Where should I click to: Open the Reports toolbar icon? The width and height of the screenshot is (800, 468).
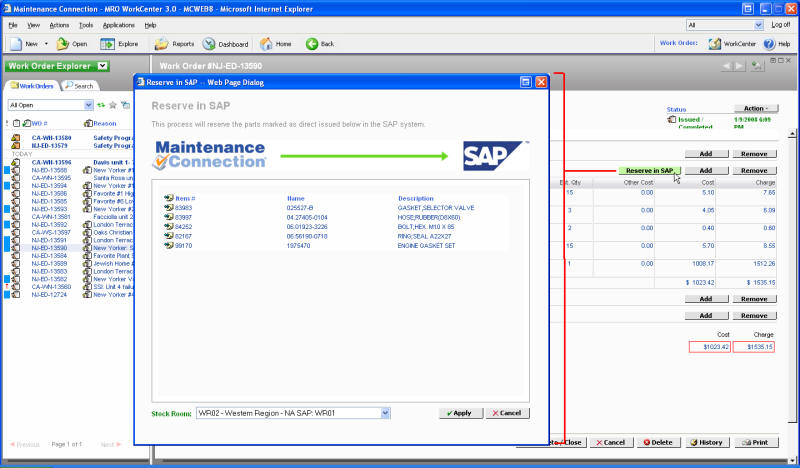tap(162, 44)
